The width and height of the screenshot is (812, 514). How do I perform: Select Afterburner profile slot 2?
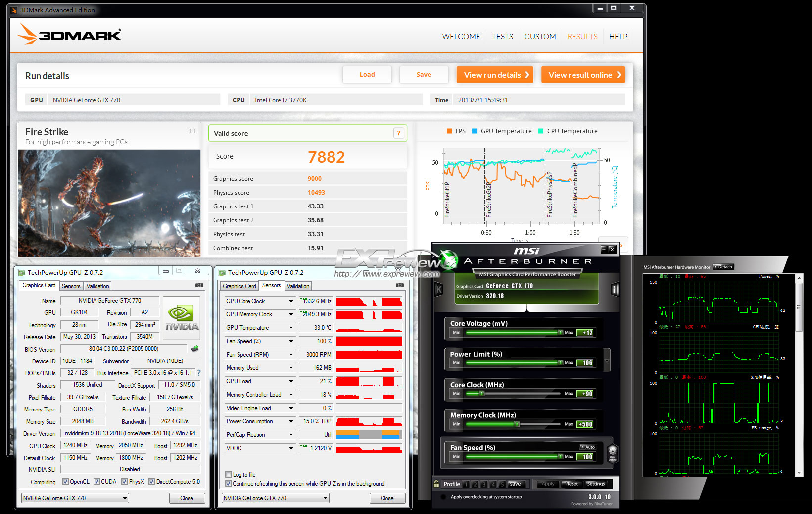pyautogui.click(x=475, y=484)
